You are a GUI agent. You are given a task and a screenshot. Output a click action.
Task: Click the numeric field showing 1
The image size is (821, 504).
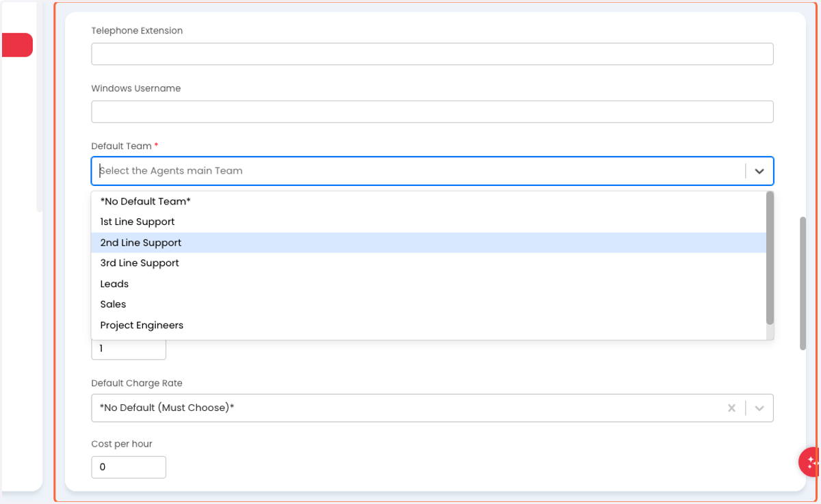(x=129, y=349)
